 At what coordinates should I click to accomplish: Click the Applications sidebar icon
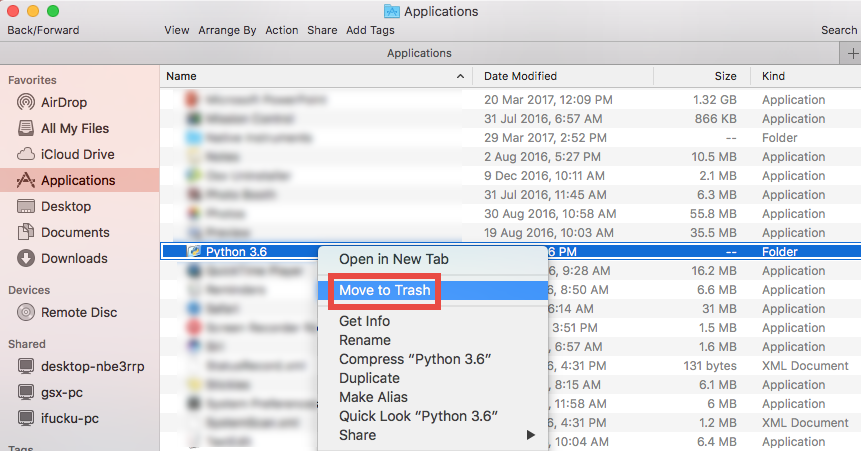pyautogui.click(x=26, y=180)
